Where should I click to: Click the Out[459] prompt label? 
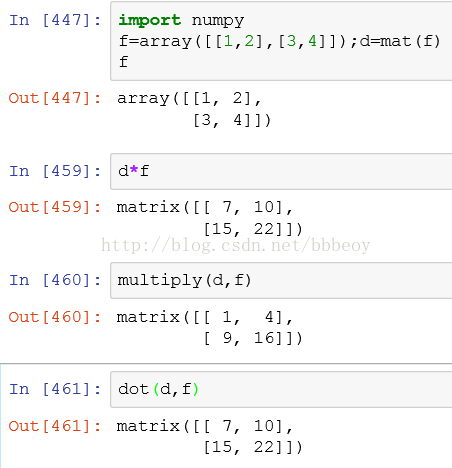(55, 207)
